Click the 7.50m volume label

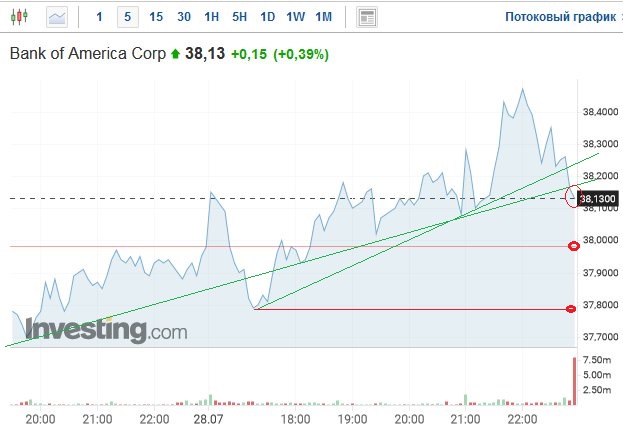[x=597, y=360]
